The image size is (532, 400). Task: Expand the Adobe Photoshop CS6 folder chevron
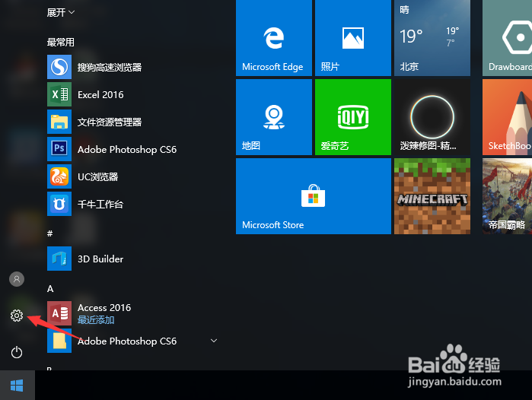tap(214, 341)
